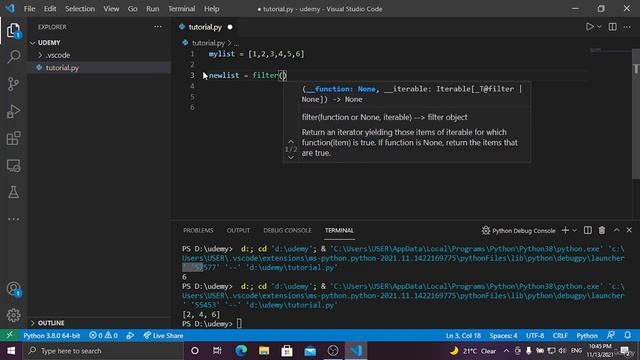Viewport: 640px width, 360px height.
Task: Select tutorial.py in the Explorer tree
Action: (99, 68)
